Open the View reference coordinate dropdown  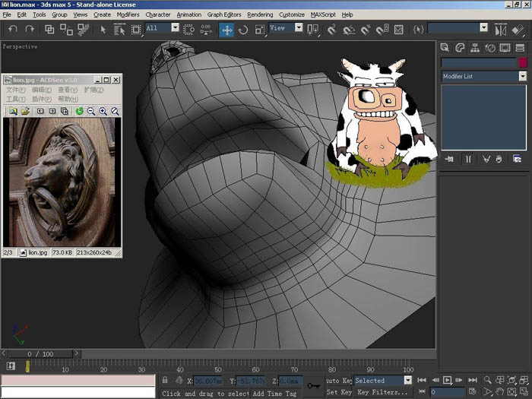[299, 27]
